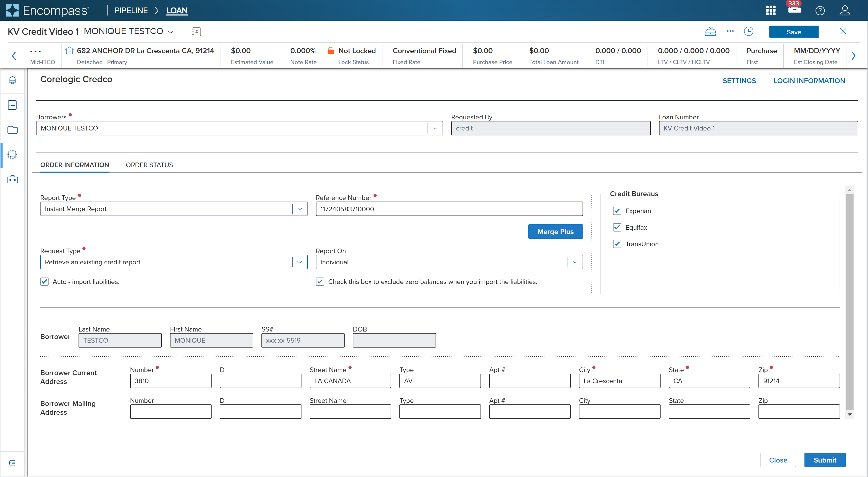The height and width of the screenshot is (477, 868).
Task: Uncheck the TransUnion credit bureau checkbox
Action: point(617,244)
